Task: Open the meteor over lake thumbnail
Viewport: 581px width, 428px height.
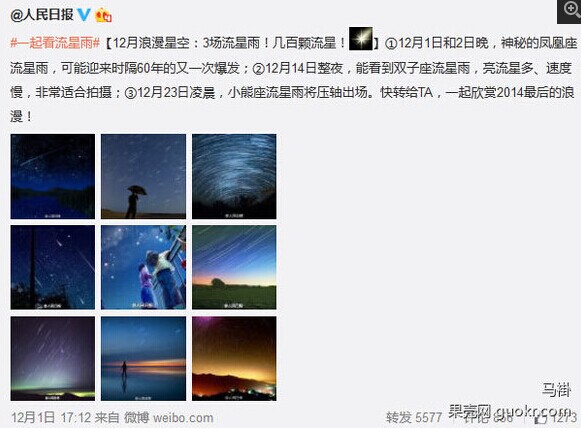Action: click(x=53, y=176)
